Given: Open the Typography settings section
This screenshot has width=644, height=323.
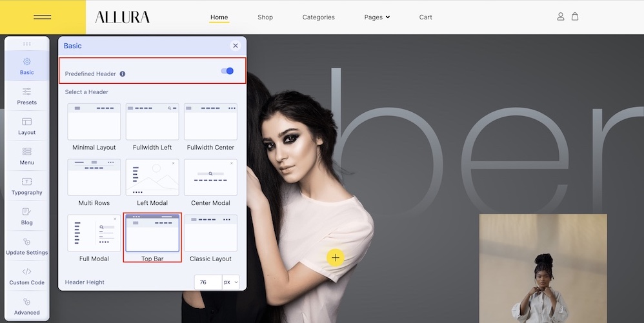Looking at the screenshot, I should [26, 186].
